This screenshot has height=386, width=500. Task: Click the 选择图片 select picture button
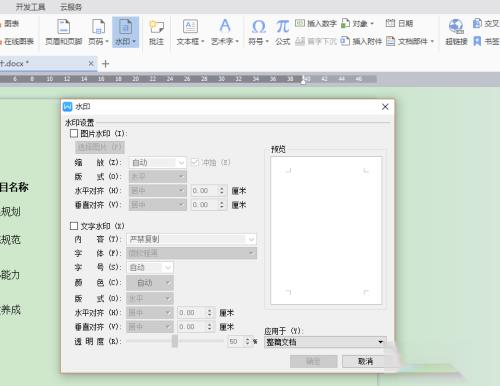click(100, 147)
